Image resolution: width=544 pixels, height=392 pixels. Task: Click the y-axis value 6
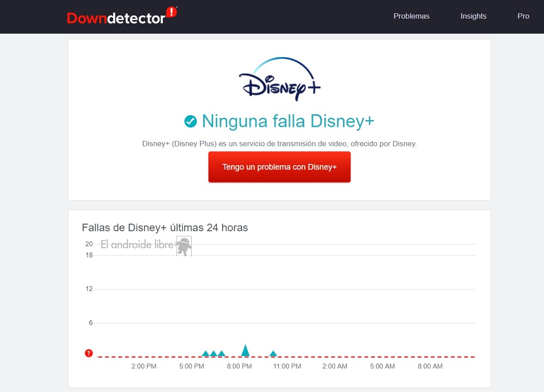click(x=91, y=323)
